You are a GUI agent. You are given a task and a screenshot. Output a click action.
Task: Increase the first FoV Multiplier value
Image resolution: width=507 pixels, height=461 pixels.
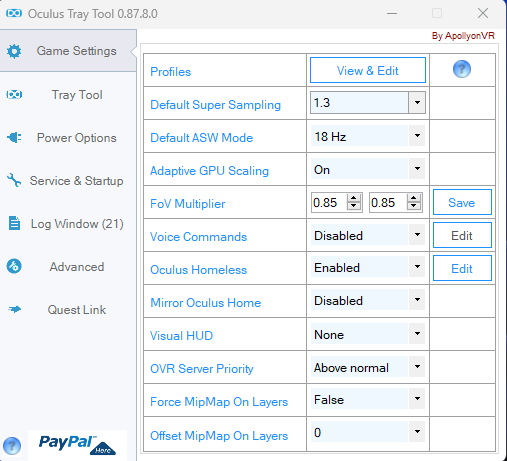[x=354, y=198]
